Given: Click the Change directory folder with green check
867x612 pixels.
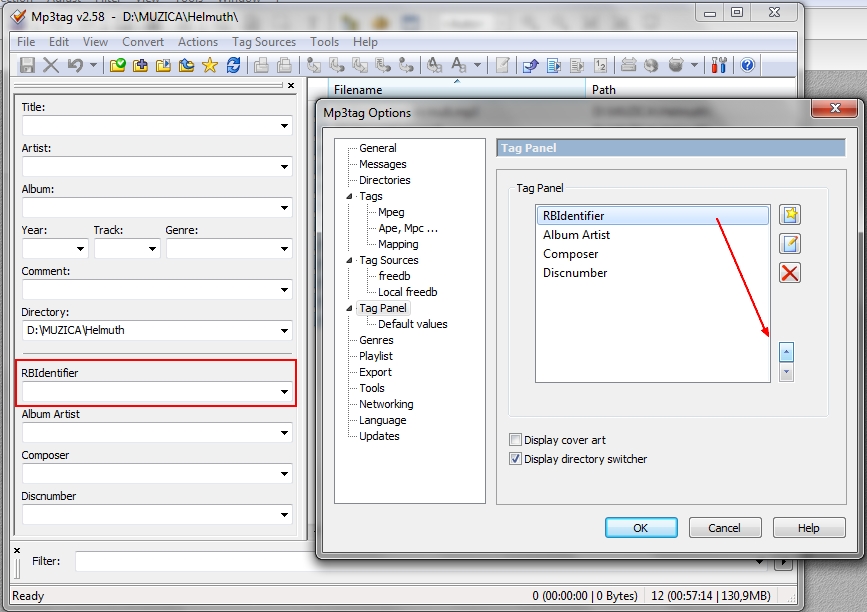Looking at the screenshot, I should click(x=117, y=65).
